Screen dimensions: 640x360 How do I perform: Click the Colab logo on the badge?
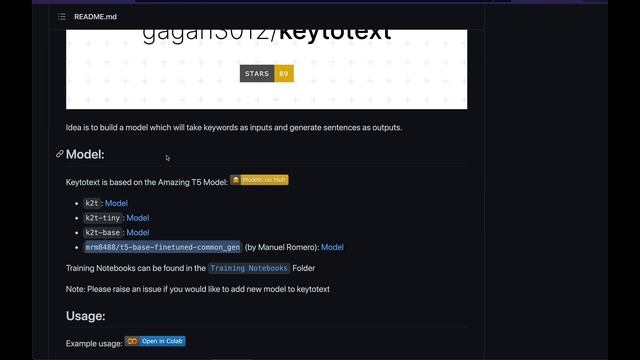coord(132,341)
